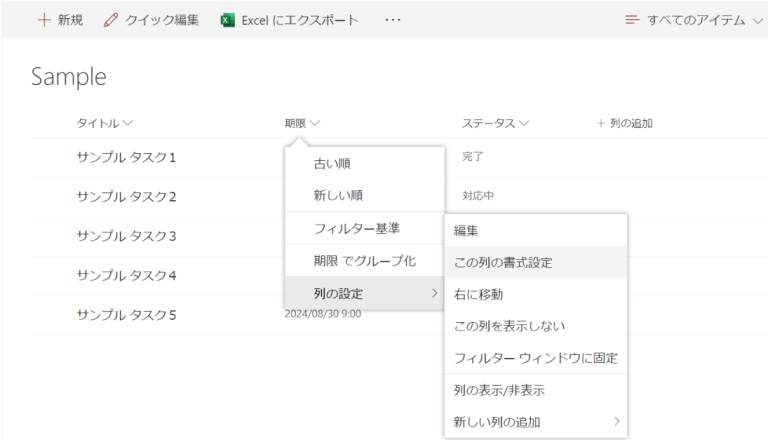The width and height of the screenshot is (768, 440).
Task: Expand the 列の設定 submenu arrow
Action: pos(434,293)
